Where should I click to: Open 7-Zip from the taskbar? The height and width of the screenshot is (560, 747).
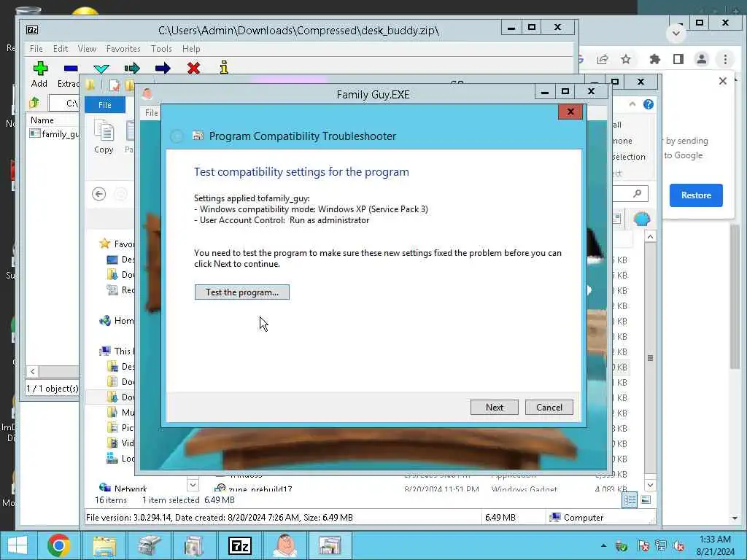point(239,545)
